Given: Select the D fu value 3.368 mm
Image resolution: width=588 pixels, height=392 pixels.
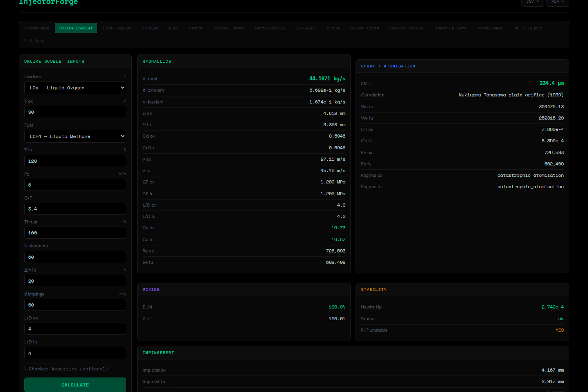Looking at the screenshot, I should click(334, 125).
